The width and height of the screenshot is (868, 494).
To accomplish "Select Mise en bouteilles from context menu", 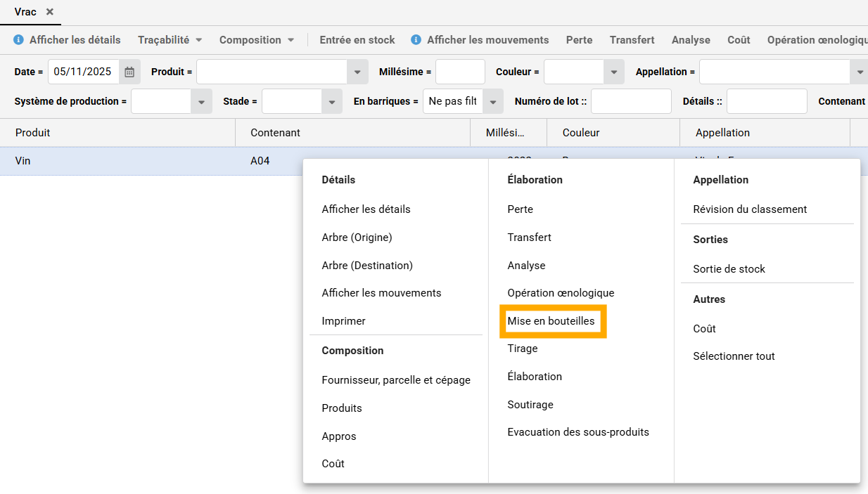I will point(551,321).
